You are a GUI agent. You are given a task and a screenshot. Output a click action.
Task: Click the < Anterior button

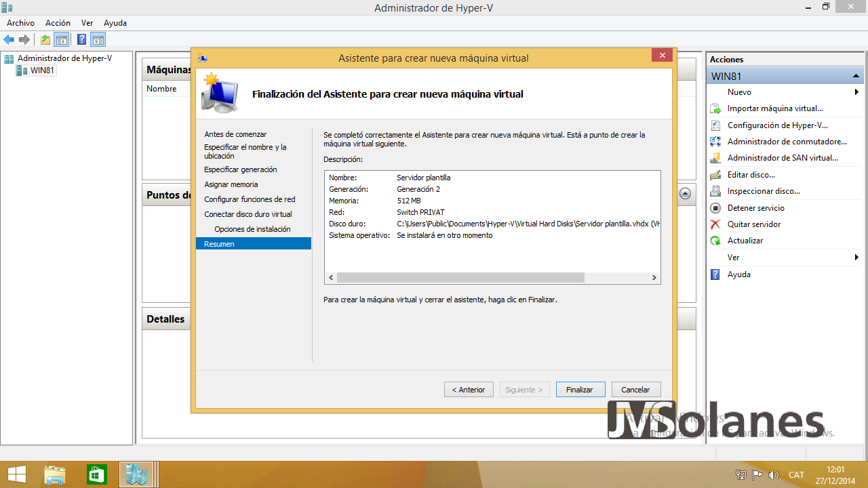click(x=469, y=390)
